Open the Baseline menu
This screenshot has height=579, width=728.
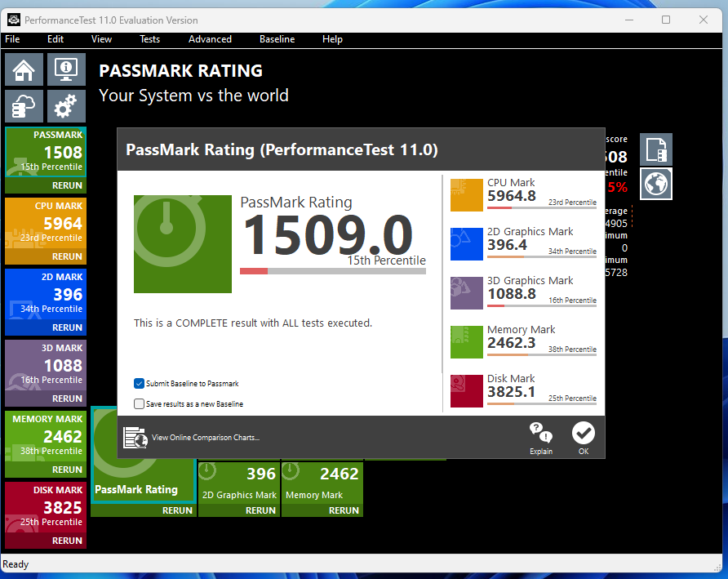(x=277, y=39)
